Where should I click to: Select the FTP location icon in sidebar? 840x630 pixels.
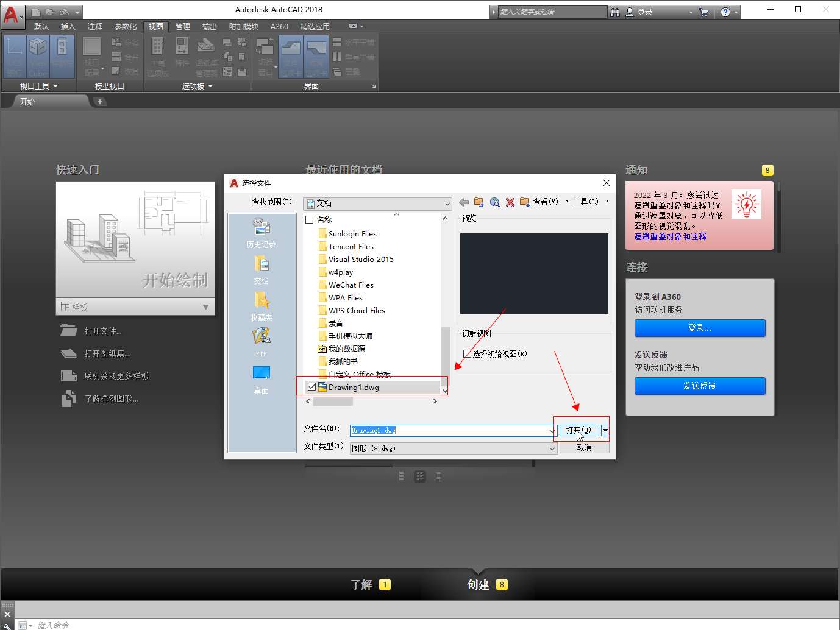click(261, 341)
